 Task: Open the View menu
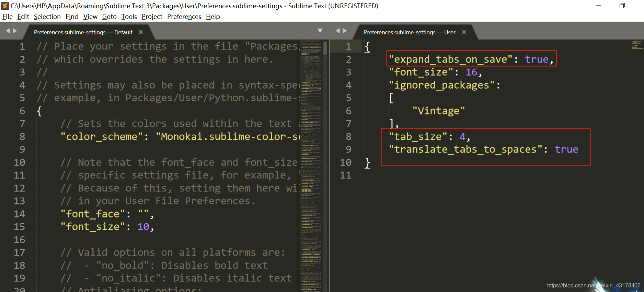pyautogui.click(x=90, y=16)
